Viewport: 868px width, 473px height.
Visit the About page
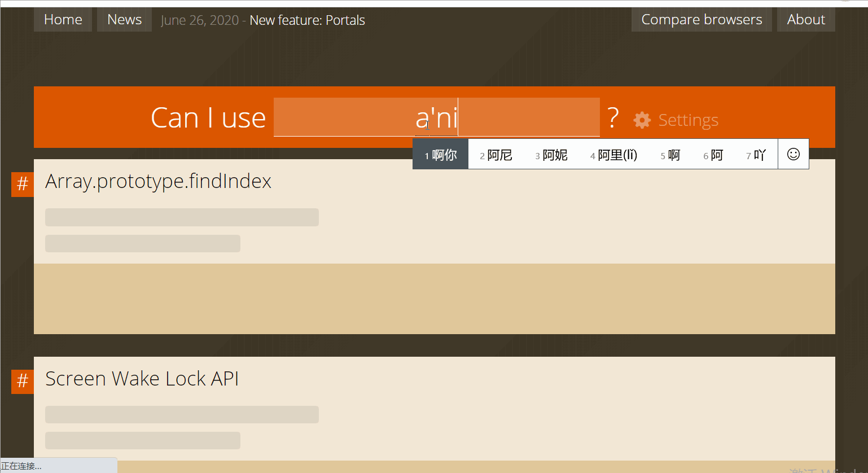click(x=806, y=20)
